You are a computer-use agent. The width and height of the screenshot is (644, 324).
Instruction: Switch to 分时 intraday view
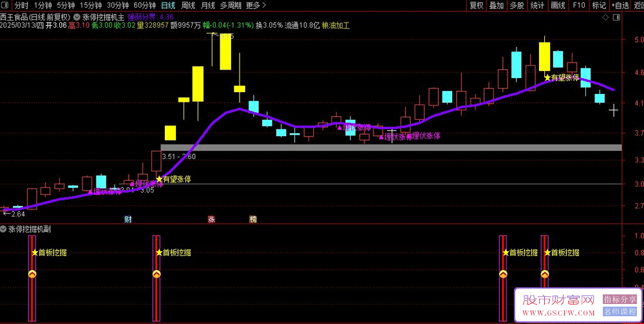click(21, 5)
